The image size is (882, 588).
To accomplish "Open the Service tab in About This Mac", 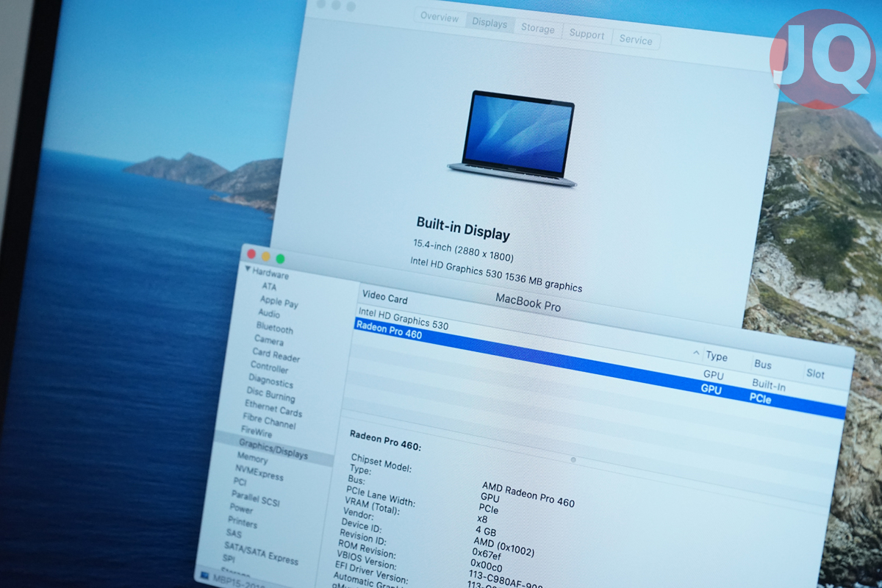I will point(636,40).
